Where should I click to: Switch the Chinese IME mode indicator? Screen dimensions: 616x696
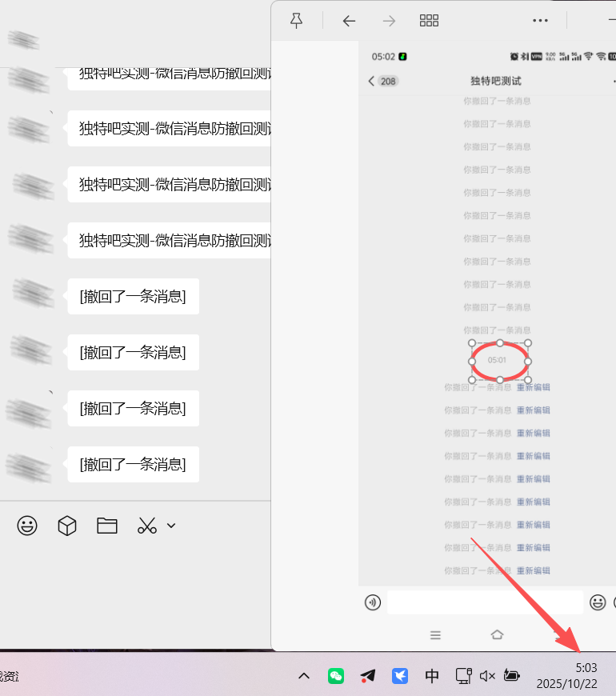coord(432,676)
